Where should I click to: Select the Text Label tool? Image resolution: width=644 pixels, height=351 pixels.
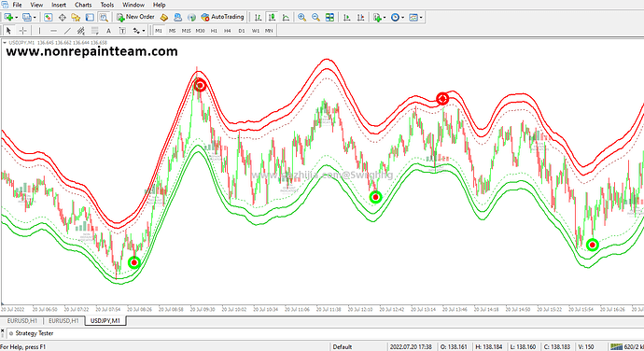coord(122,31)
